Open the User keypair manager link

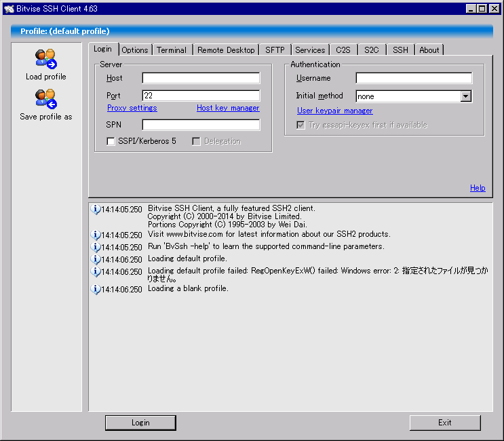(334, 111)
